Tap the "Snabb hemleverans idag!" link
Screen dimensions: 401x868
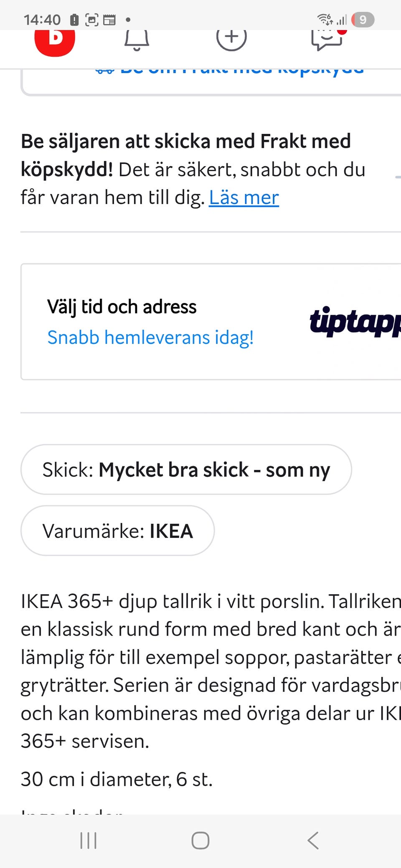click(150, 337)
